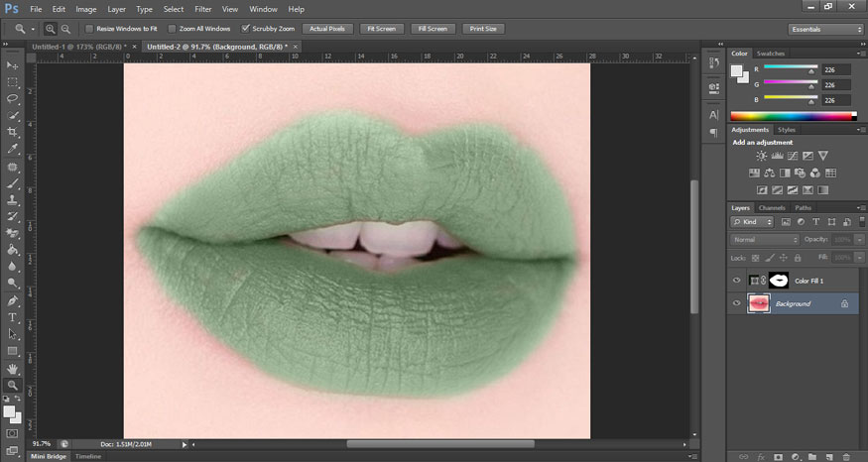
Task: Select the Color Fill 1 layer mask thumbnail
Action: 779,281
